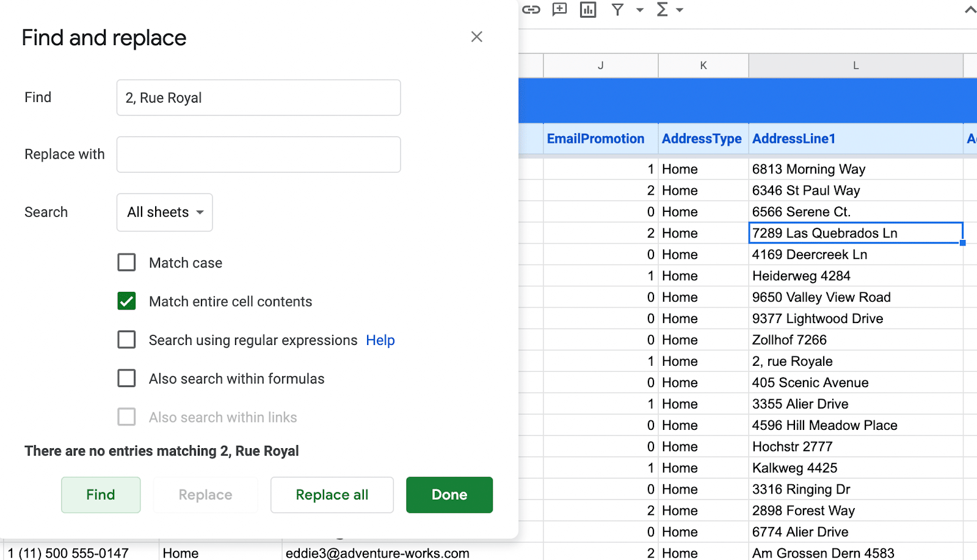This screenshot has height=560, width=977.
Task: Click the Insert link toolbar icon
Action: coord(531,9)
